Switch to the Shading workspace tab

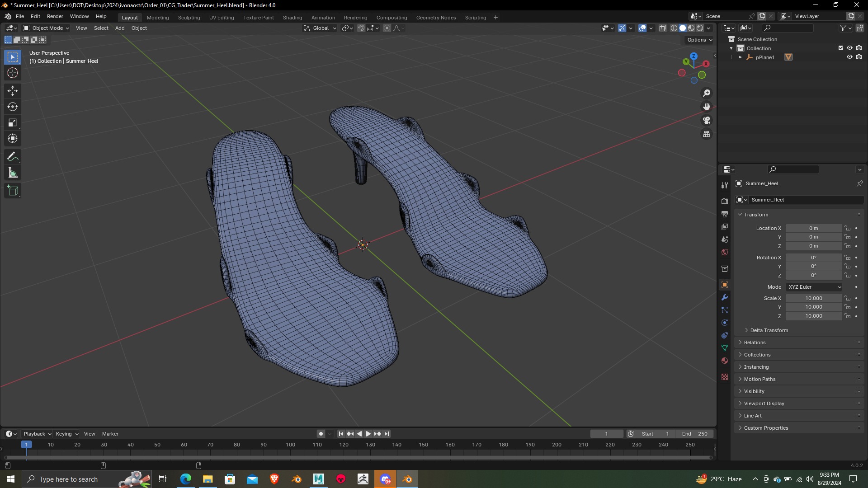pyautogui.click(x=292, y=18)
